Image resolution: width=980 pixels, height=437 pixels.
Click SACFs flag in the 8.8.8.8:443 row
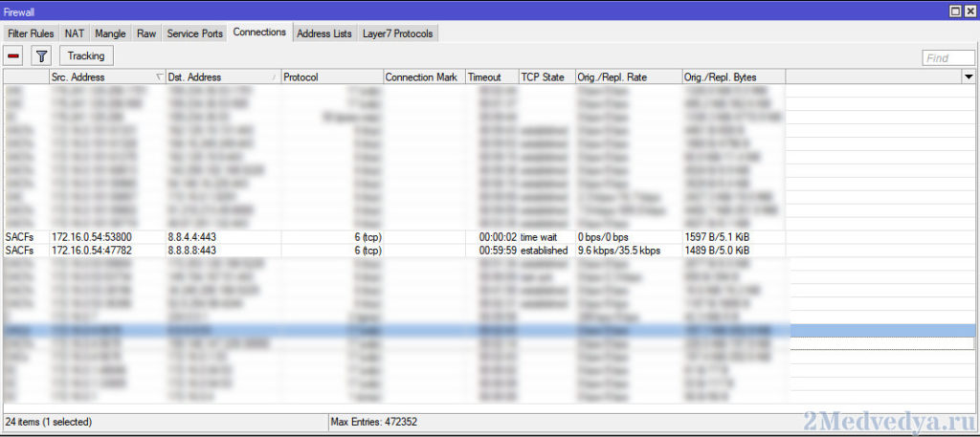pyautogui.click(x=19, y=251)
